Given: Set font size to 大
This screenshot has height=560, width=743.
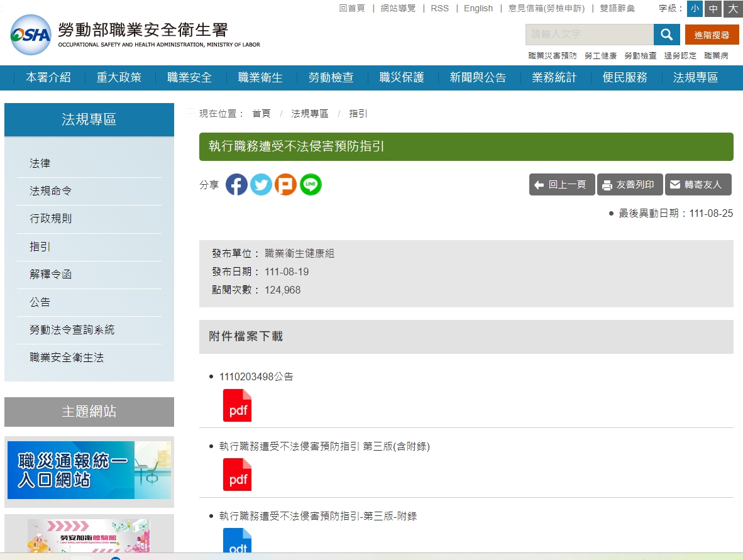Looking at the screenshot, I should pyautogui.click(x=732, y=9).
